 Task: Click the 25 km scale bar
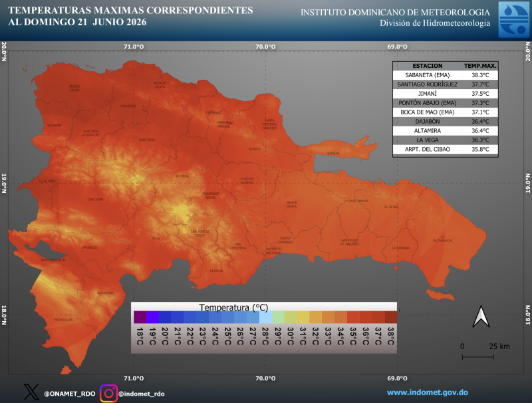pos(477,356)
